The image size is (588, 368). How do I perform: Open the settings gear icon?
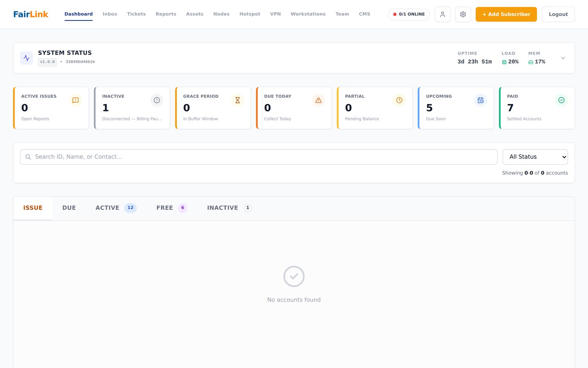pyautogui.click(x=463, y=14)
